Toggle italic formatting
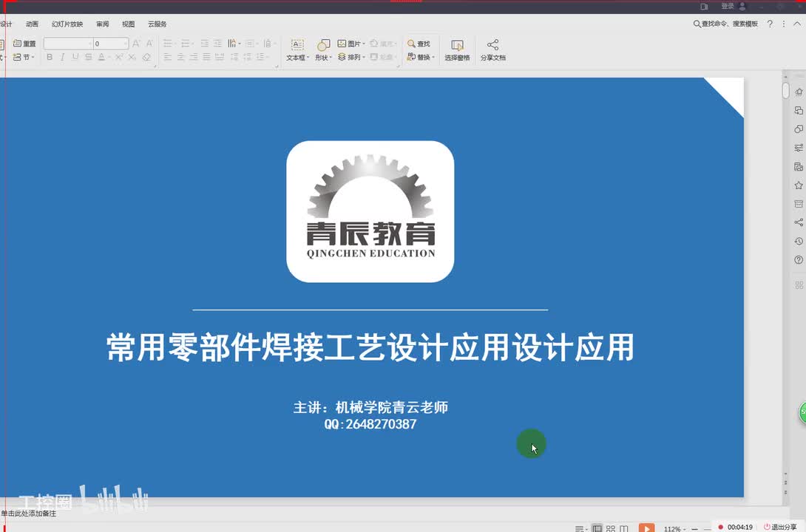Screen dimensions: 806x532 click(62, 57)
